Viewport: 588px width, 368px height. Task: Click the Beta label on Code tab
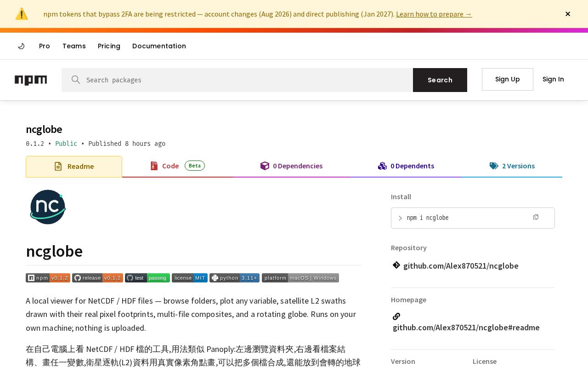coord(195,166)
